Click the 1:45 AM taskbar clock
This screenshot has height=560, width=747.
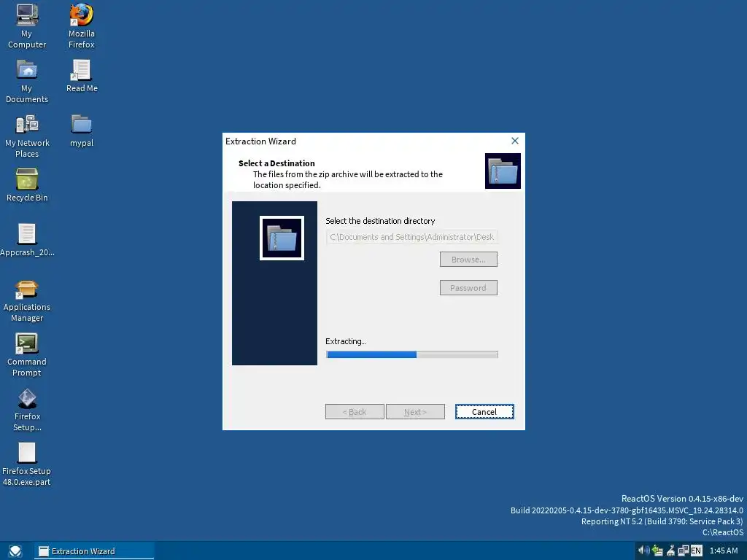click(723, 551)
